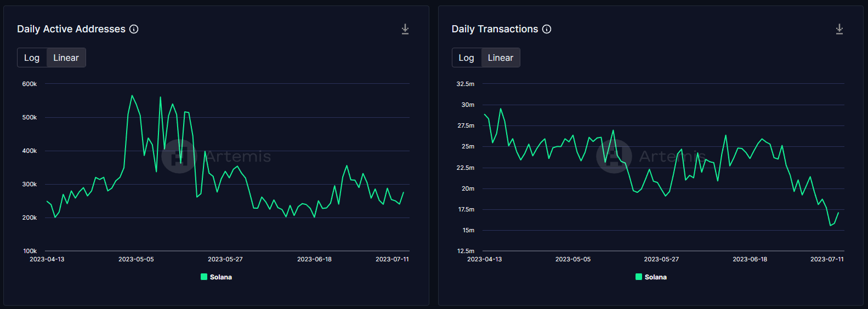Click green Solana swatch under Active Addresses chart
The image size is (868, 309).
pyautogui.click(x=204, y=277)
